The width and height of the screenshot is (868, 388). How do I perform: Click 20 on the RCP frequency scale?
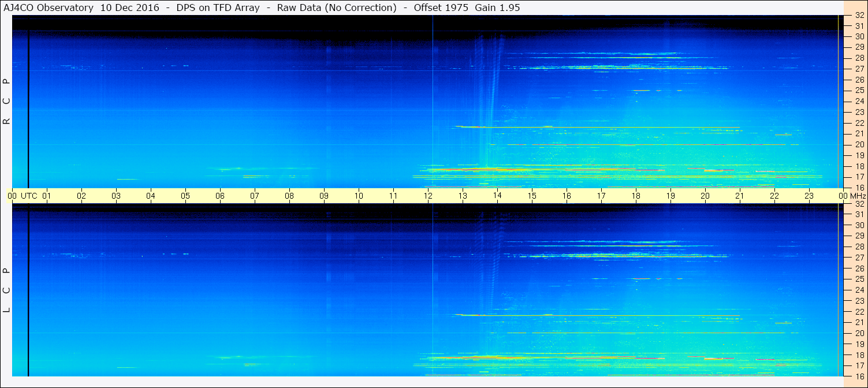(x=859, y=144)
